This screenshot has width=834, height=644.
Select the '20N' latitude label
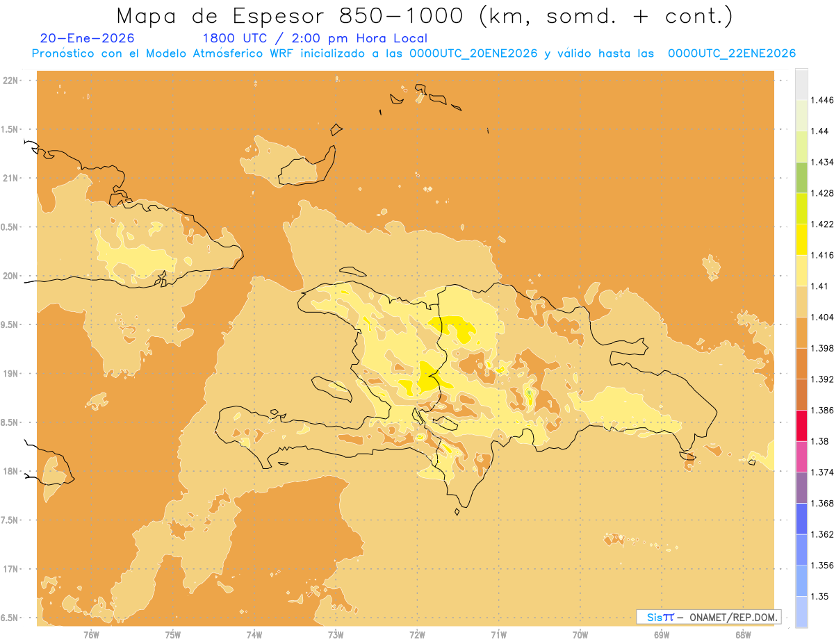[11, 276]
